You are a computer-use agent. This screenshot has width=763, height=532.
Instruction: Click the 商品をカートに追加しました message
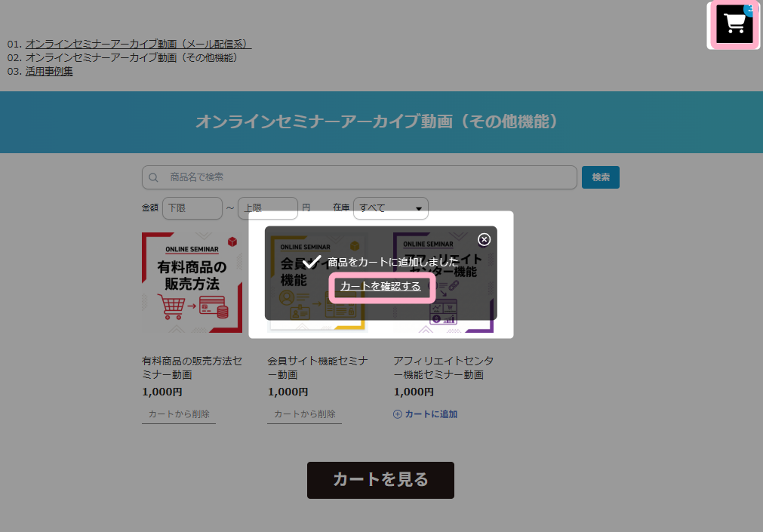point(393,262)
